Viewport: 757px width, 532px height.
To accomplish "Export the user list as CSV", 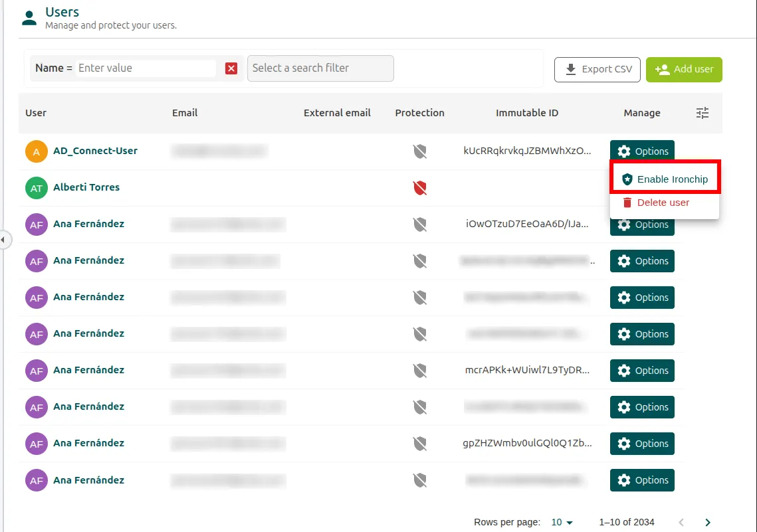I will tap(597, 70).
